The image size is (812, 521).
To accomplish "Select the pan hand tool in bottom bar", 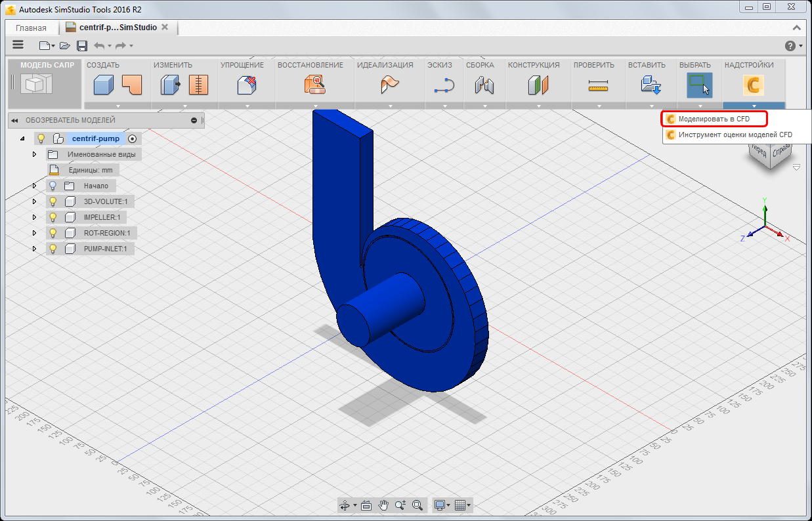I will coord(383,505).
